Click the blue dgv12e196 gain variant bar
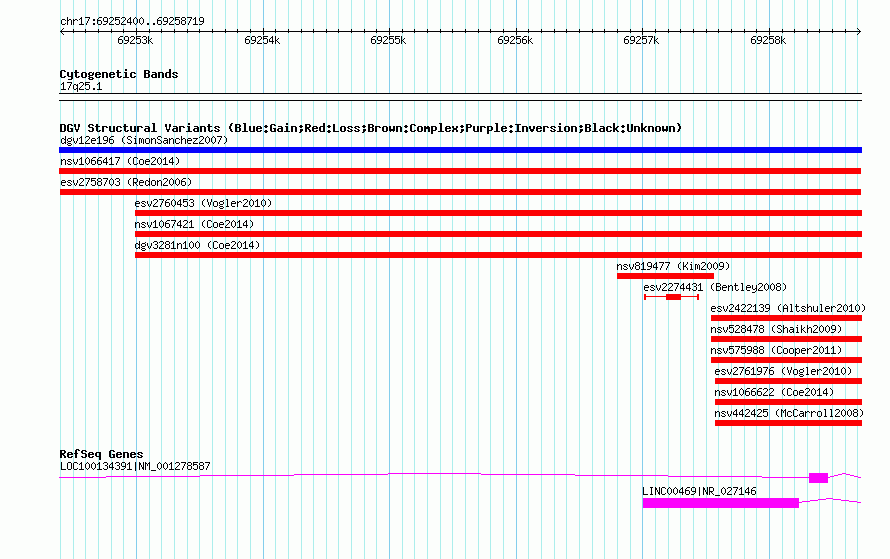This screenshot has width=890, height=559. coord(460,150)
